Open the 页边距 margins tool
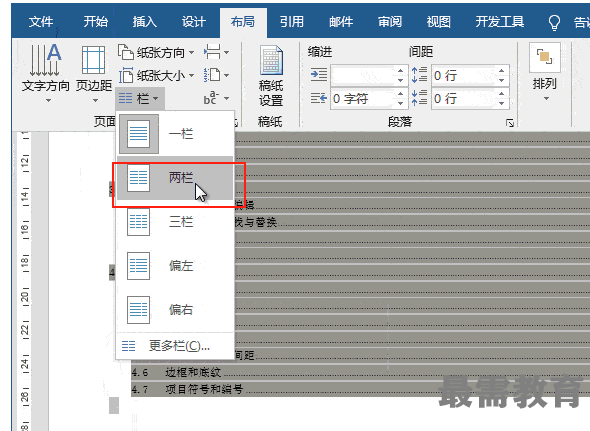Image resolution: width=590 pixels, height=431 pixels. click(94, 73)
